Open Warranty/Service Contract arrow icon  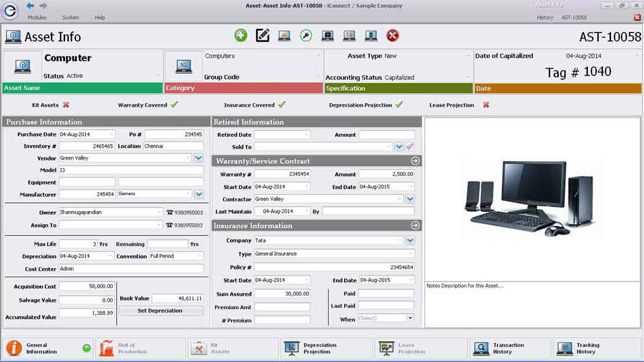point(415,161)
